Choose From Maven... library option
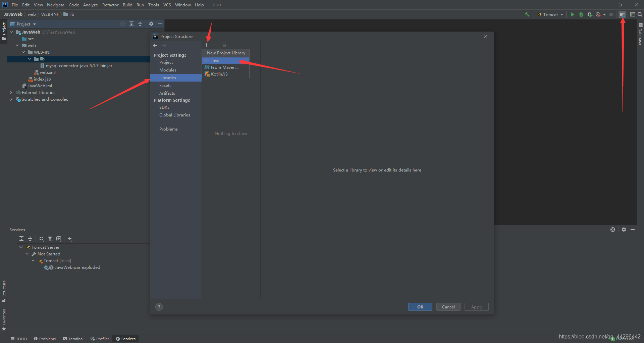The image size is (644, 343). pos(225,67)
